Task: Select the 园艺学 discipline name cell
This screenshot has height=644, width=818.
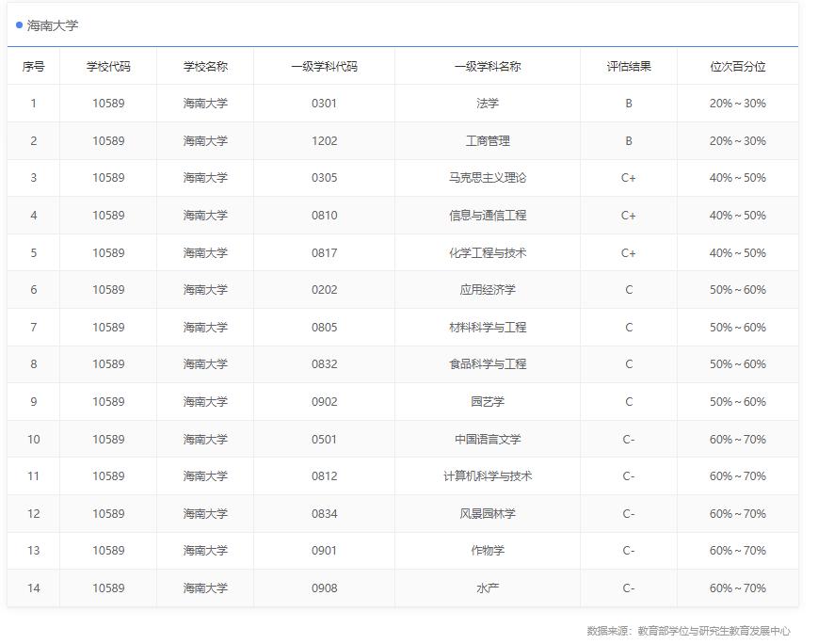Action: 489,401
